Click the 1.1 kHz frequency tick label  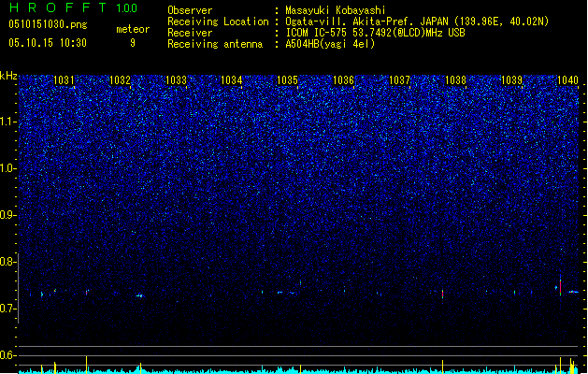7,122
